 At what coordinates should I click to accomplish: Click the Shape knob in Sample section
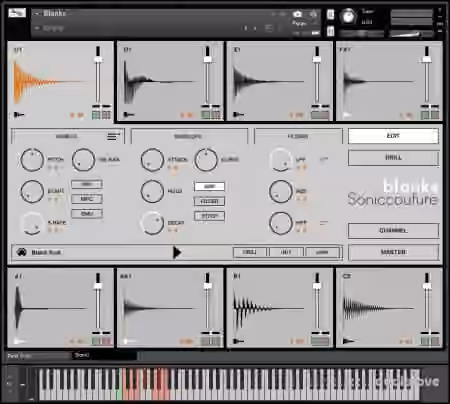[32, 223]
